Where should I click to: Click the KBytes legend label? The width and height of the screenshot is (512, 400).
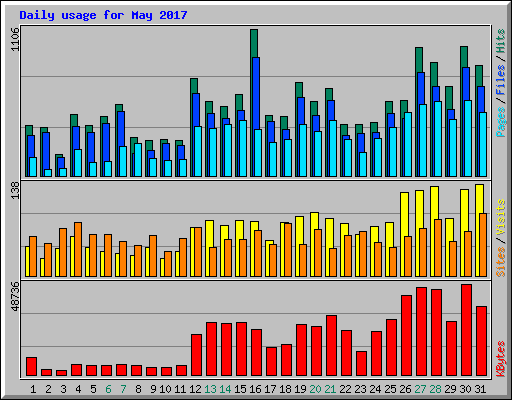[x=501, y=359]
